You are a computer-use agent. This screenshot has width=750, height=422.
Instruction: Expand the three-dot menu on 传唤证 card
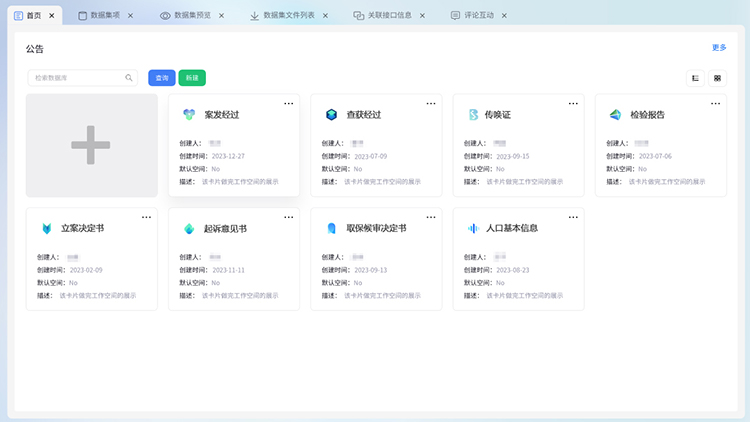(573, 103)
